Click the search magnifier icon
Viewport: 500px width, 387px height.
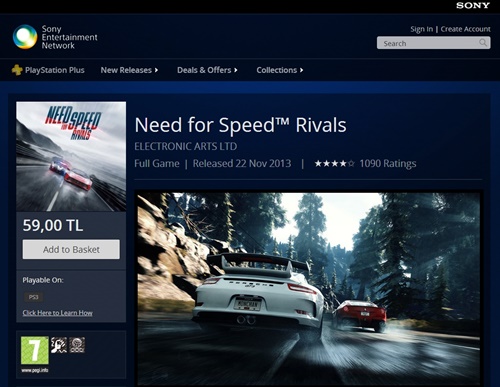483,43
